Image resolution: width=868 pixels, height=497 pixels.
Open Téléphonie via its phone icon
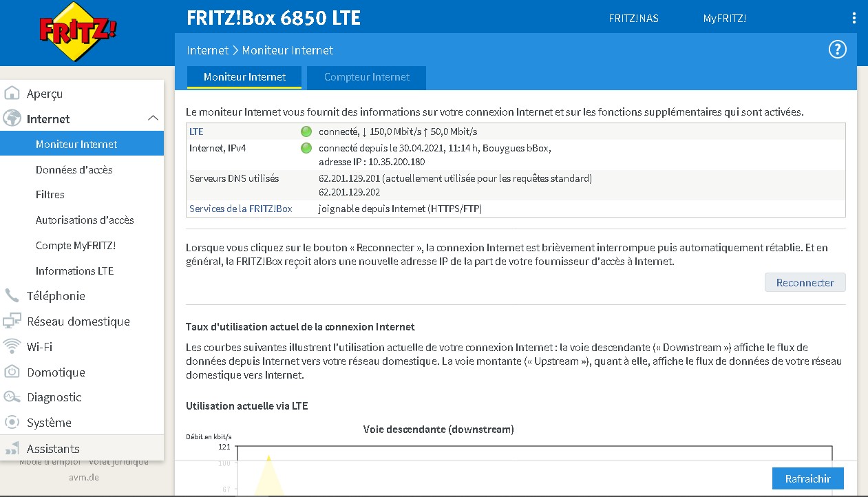[x=12, y=296]
